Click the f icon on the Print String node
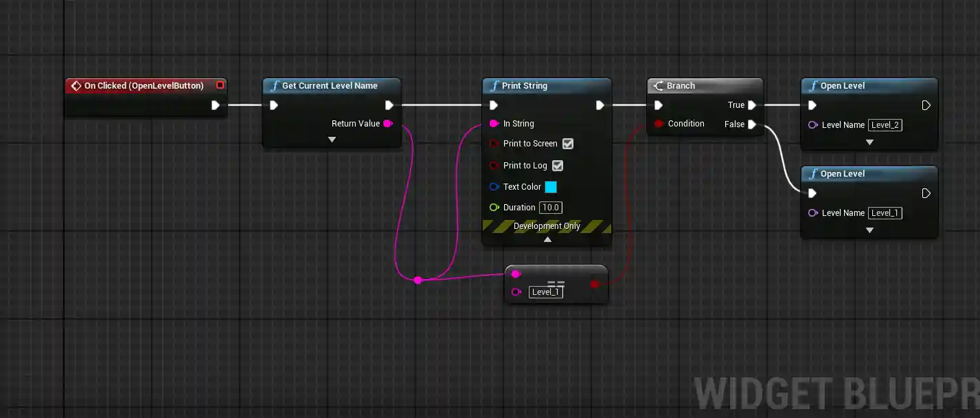The width and height of the screenshot is (980, 418). pos(494,85)
